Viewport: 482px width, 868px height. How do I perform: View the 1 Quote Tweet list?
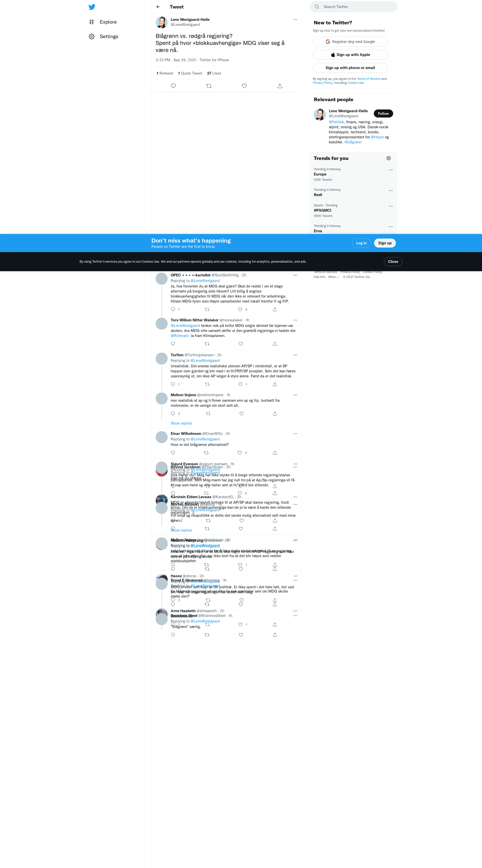pos(190,73)
